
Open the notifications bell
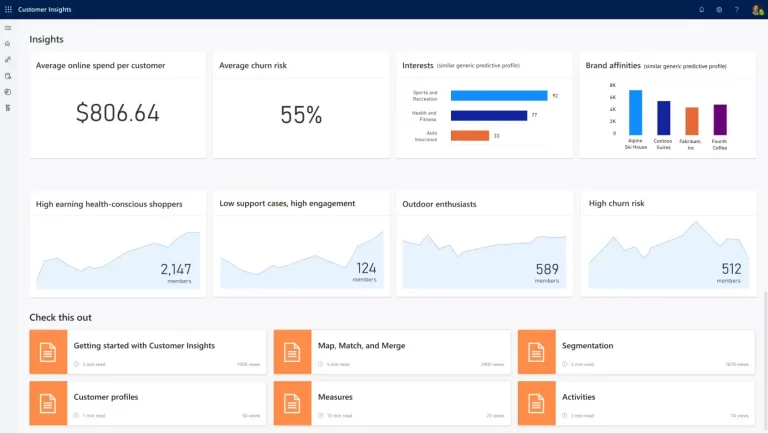pos(701,9)
